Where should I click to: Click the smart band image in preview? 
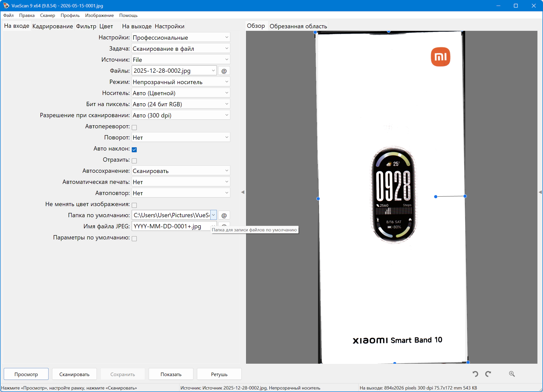pyautogui.click(x=394, y=194)
